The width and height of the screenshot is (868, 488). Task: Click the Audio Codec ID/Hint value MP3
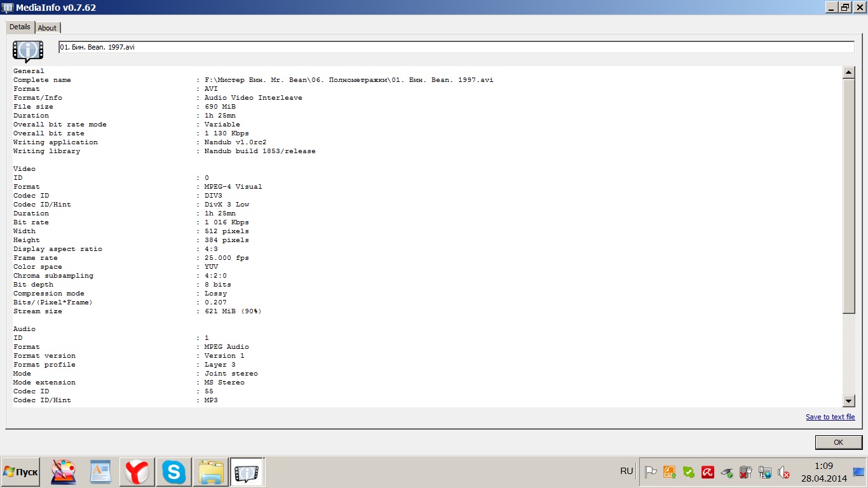pyautogui.click(x=211, y=400)
